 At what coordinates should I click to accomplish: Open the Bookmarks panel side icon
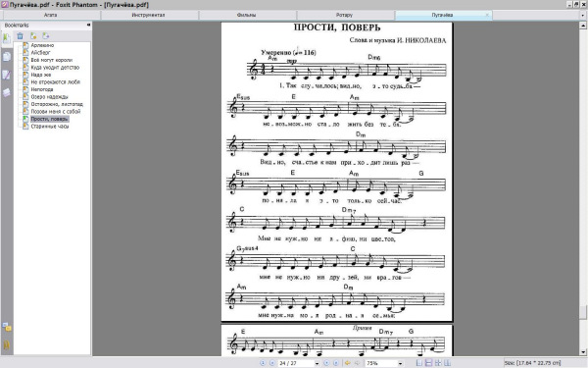7,38
